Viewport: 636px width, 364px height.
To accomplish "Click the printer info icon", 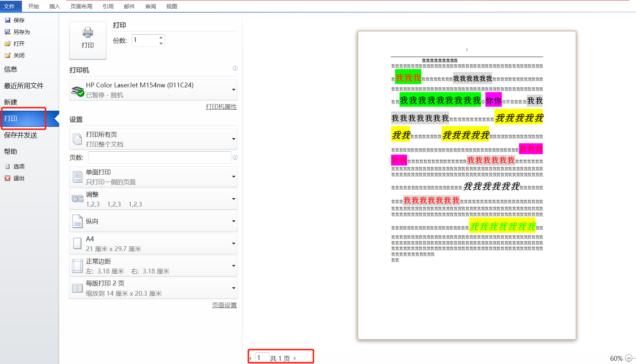I will tap(235, 68).
